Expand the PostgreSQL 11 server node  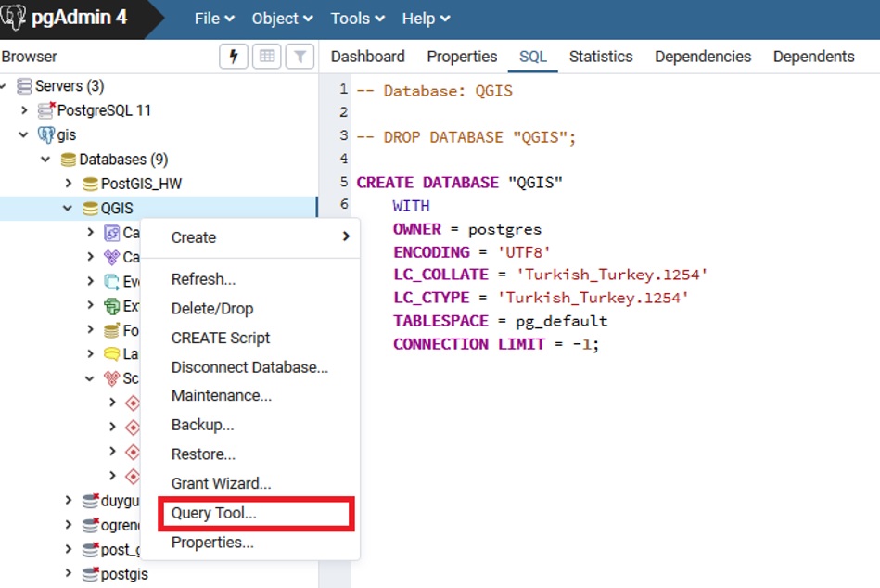24,110
